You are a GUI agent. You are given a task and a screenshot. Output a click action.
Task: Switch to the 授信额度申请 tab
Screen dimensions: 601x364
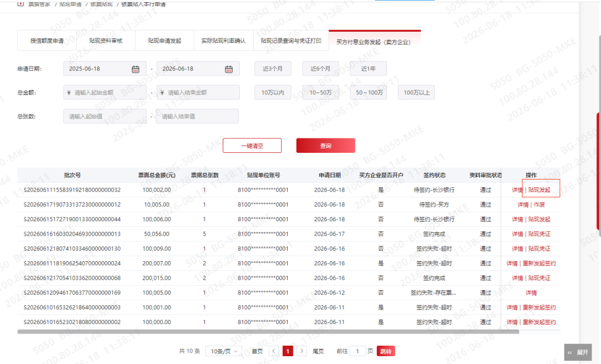click(x=47, y=41)
